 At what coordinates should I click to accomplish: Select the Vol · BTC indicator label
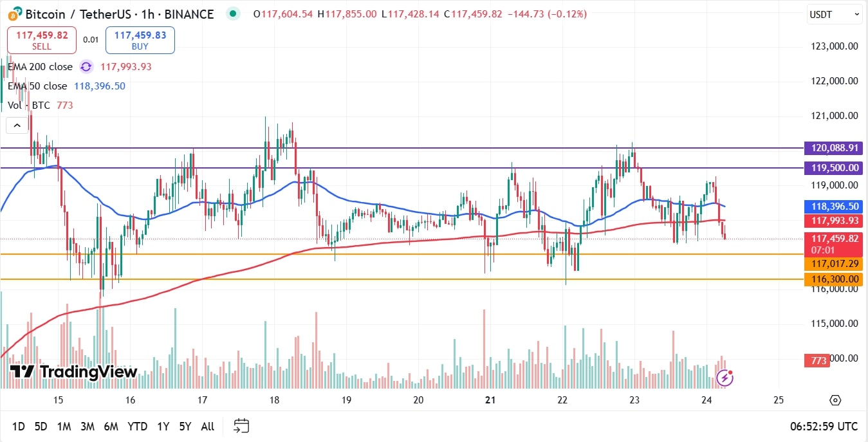(x=29, y=106)
